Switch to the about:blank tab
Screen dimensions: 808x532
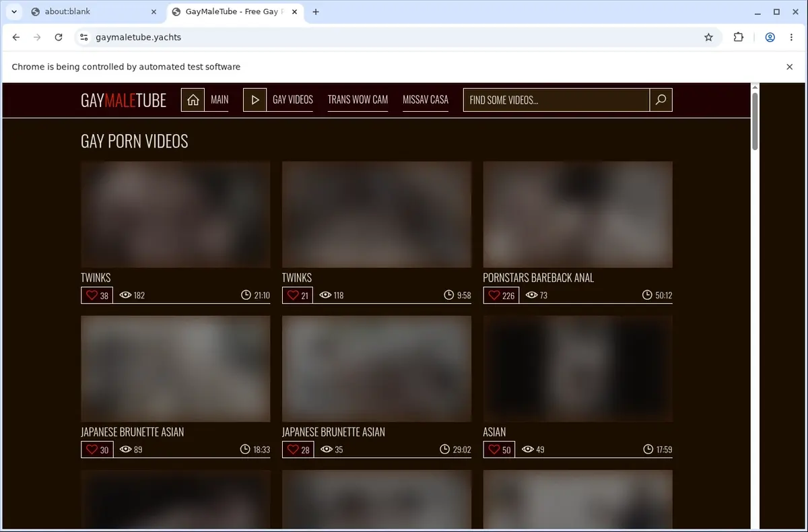(93, 11)
